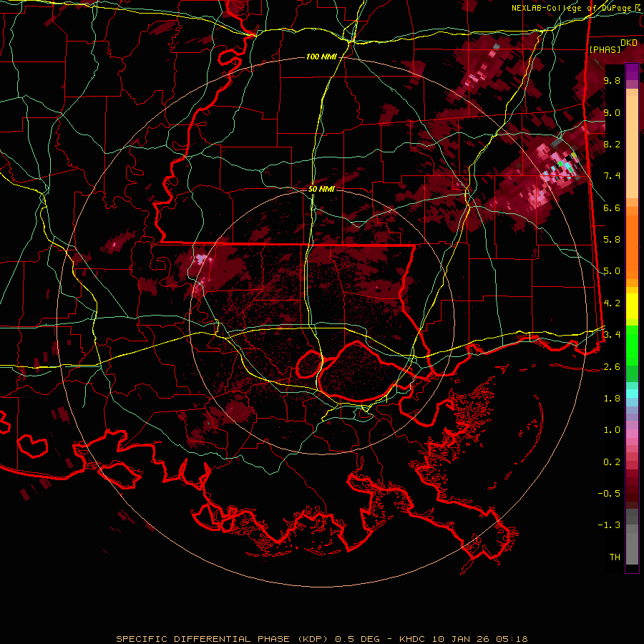Screen dimensions: 644x644
Task: Click the 8.2 value on the color scale
Action: tap(612, 144)
